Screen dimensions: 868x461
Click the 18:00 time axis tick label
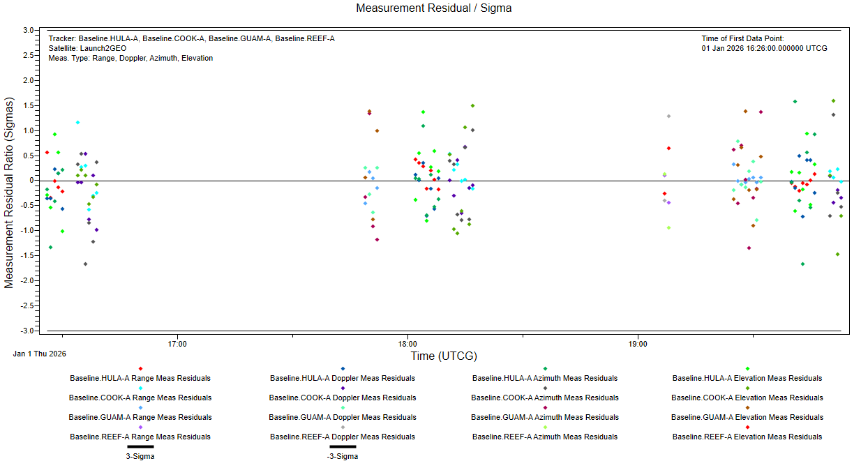(x=407, y=344)
